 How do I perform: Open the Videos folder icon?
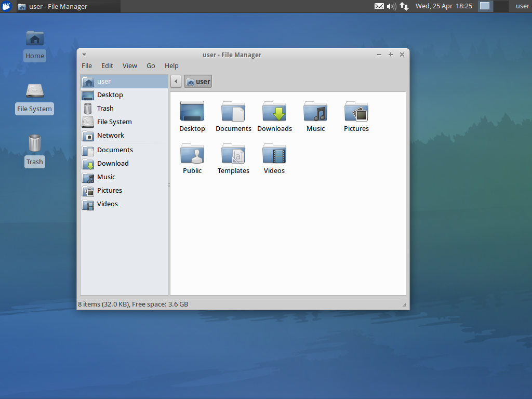[274, 154]
